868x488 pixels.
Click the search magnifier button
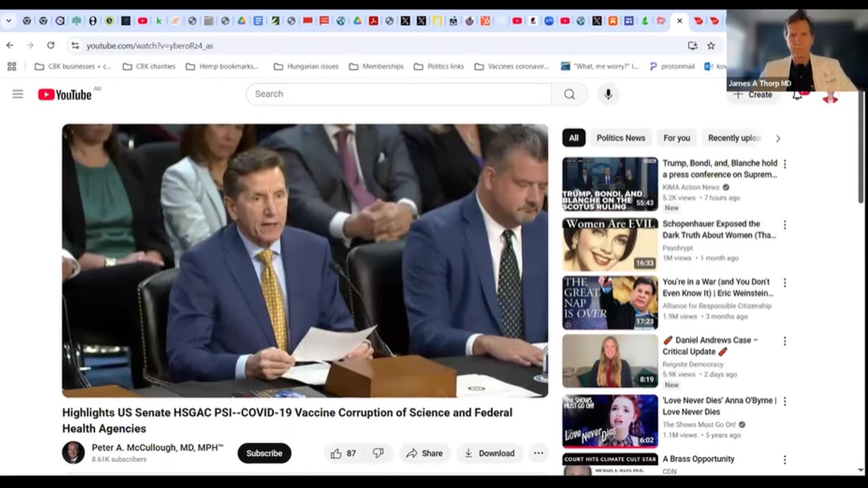tap(570, 94)
